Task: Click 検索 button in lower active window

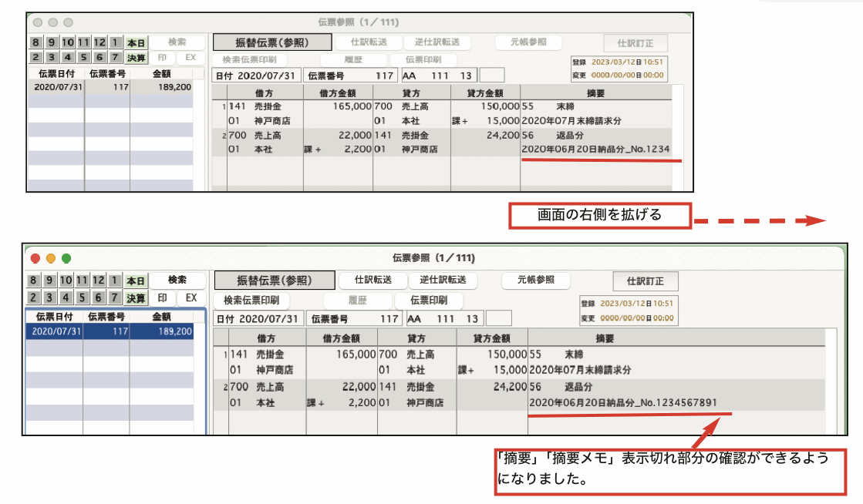Action: click(177, 281)
